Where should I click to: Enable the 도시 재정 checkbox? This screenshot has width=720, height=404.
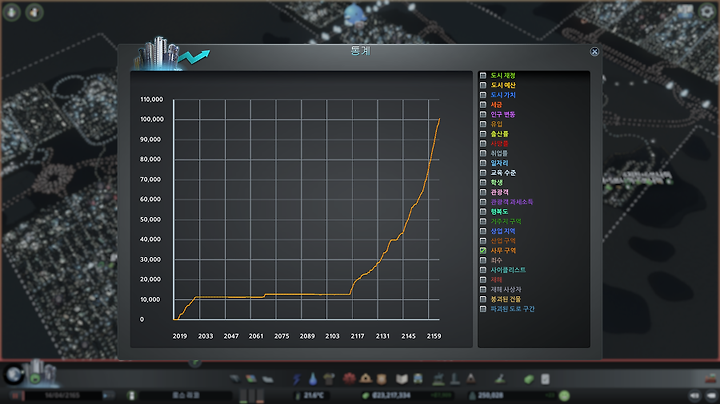pos(483,75)
